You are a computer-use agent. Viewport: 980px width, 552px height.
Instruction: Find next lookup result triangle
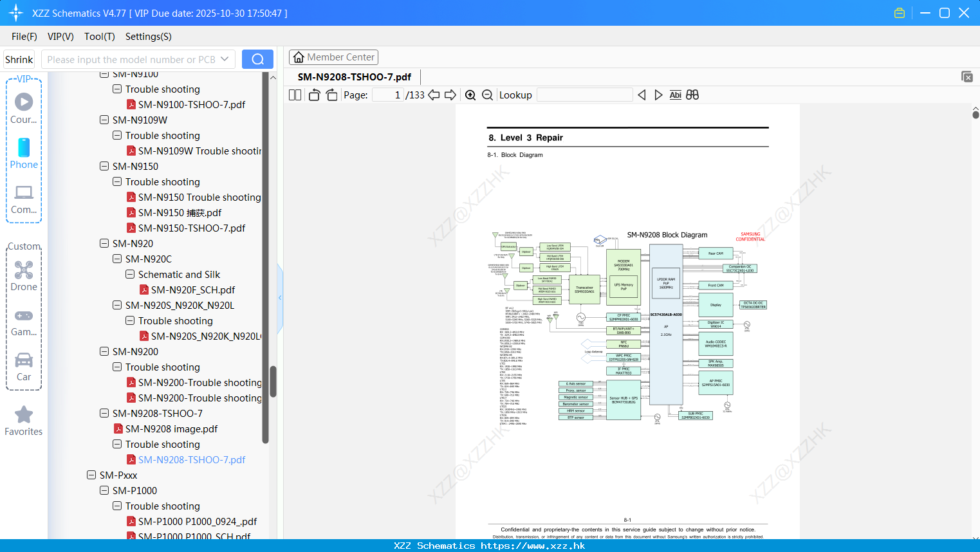(x=658, y=95)
